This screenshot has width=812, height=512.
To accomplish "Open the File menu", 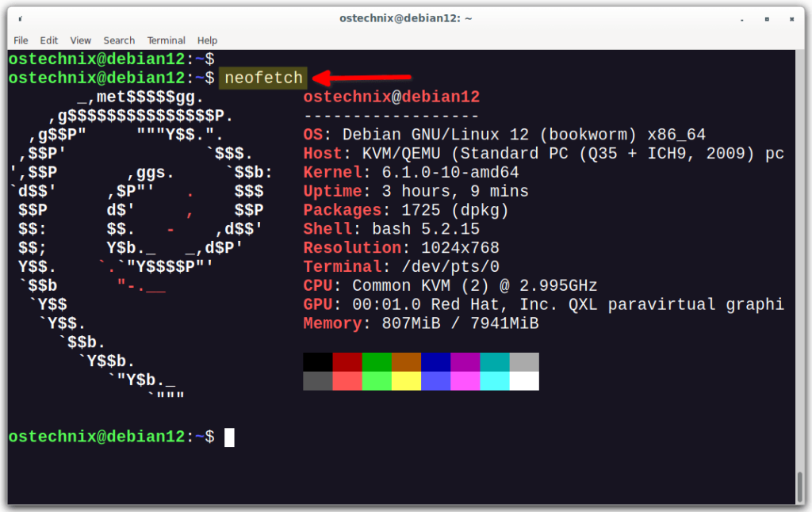I will click(x=20, y=40).
